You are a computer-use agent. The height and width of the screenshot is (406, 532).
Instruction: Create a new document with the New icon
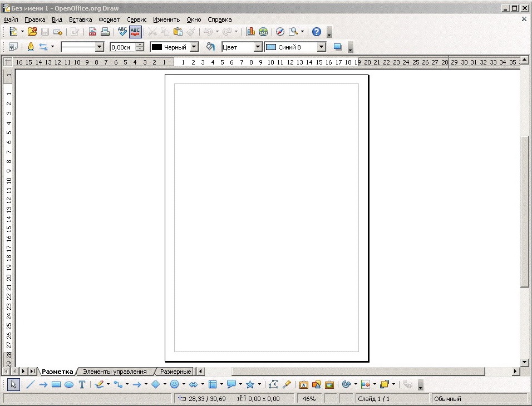pos(13,32)
